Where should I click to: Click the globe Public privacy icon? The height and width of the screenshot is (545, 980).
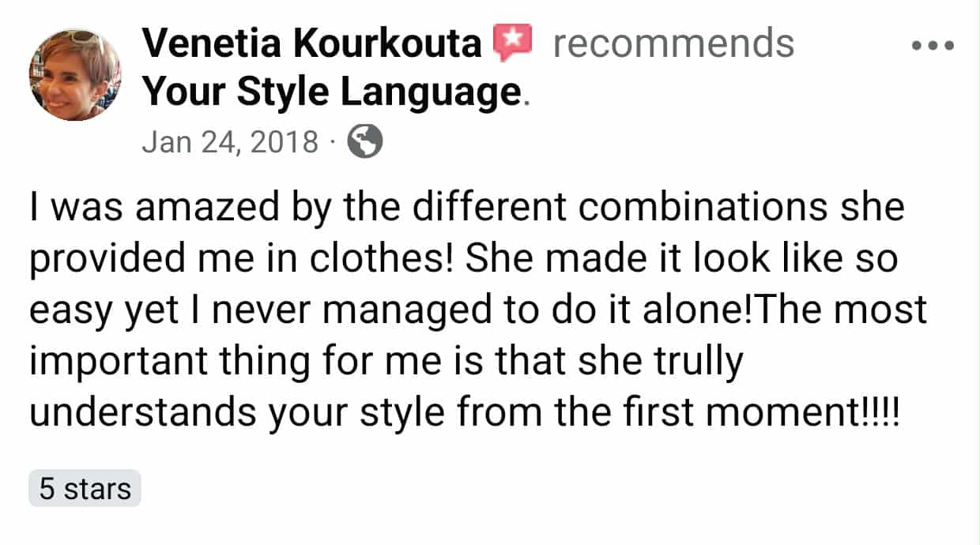(365, 143)
